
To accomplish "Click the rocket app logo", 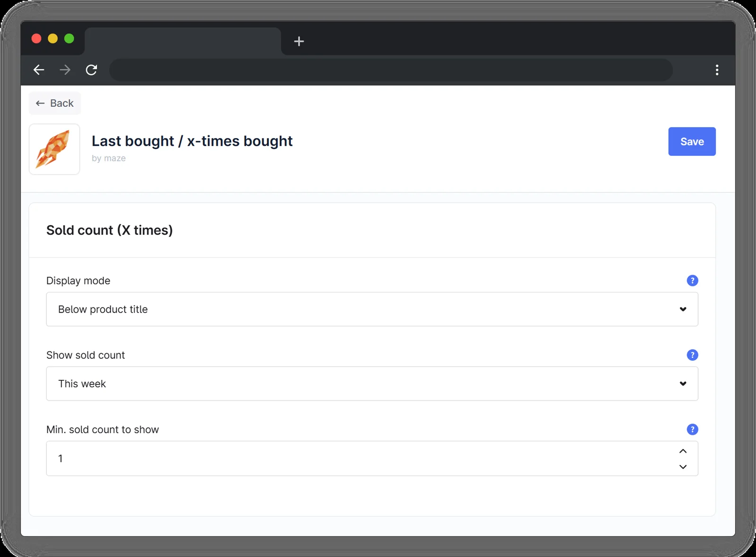I will pyautogui.click(x=54, y=149).
